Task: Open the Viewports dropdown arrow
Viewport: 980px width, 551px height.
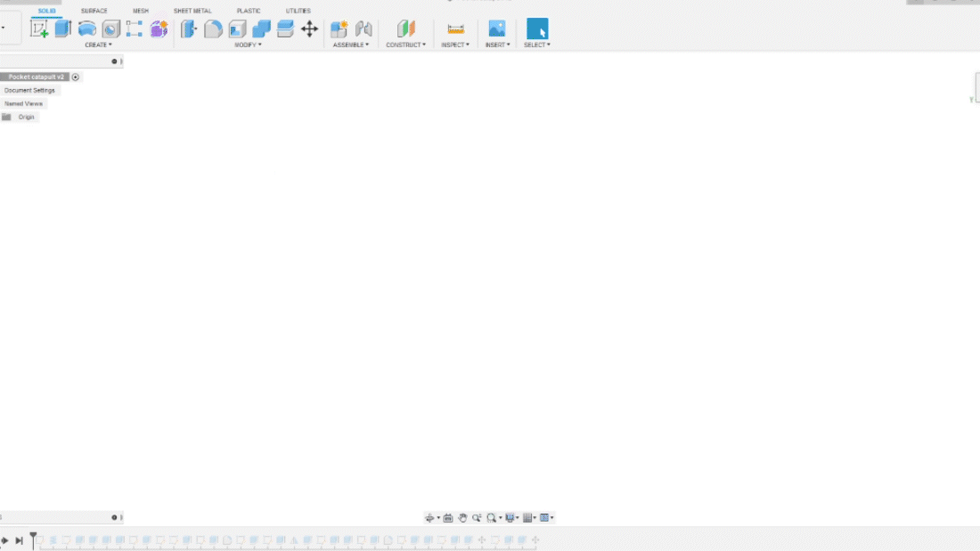Action: (551, 518)
